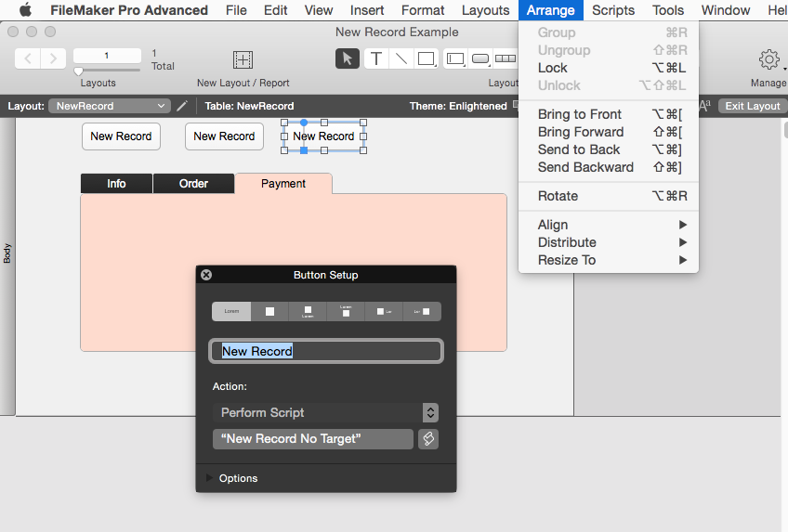Open the Layout NewRecord dropdown

point(109,106)
